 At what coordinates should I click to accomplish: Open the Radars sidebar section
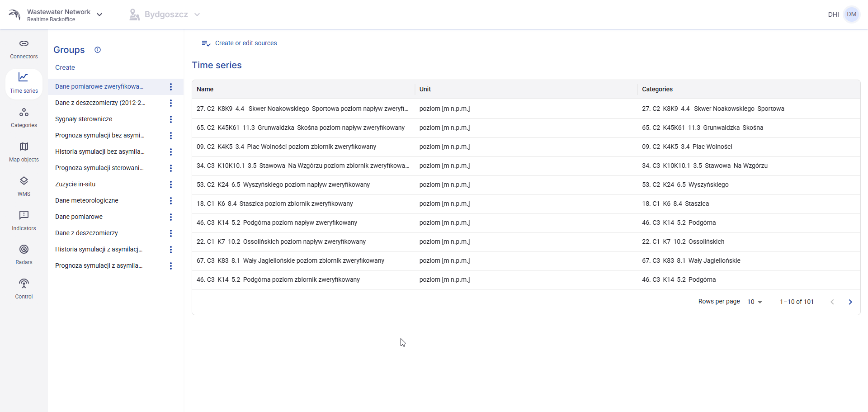coord(24,255)
